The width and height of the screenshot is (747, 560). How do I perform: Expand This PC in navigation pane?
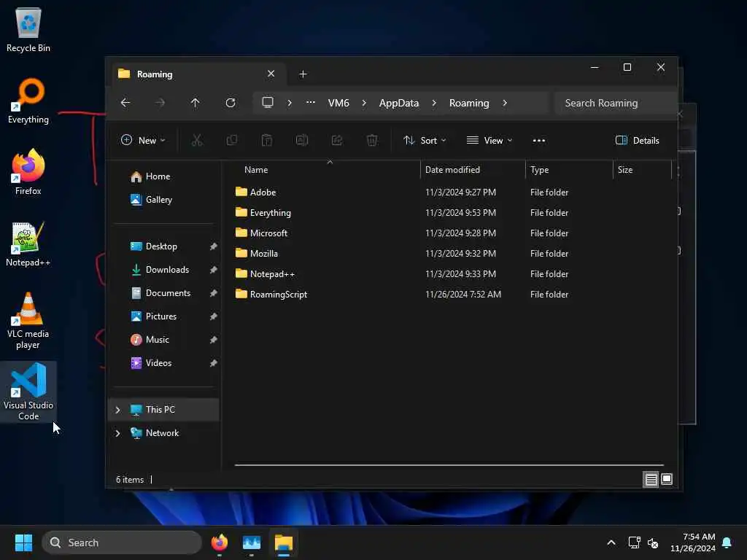click(x=117, y=410)
